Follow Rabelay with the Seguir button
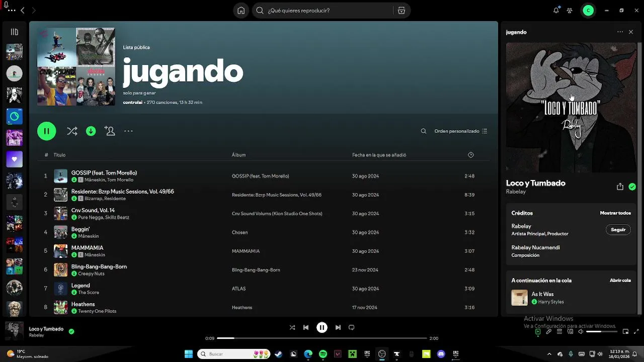This screenshot has width=644, height=362. click(x=618, y=230)
